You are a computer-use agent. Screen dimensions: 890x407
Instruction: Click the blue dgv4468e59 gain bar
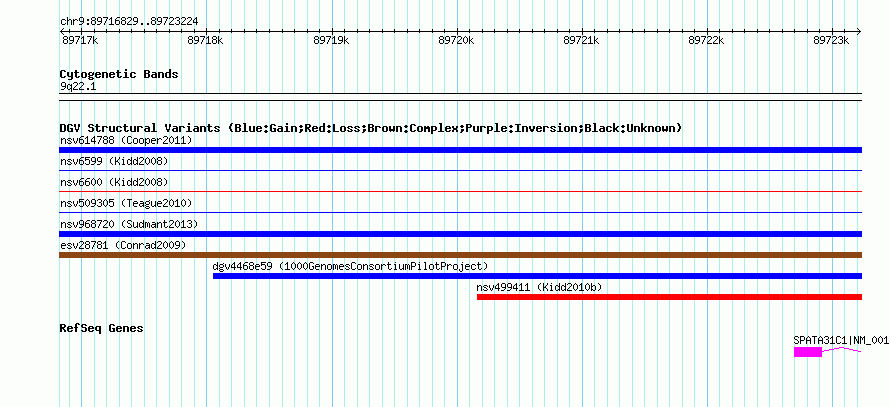[x=538, y=276]
